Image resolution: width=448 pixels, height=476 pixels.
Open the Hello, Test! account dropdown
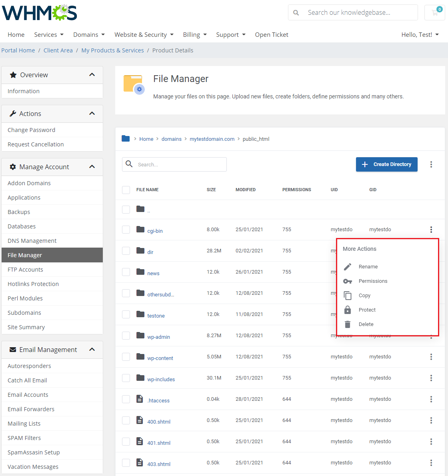click(x=420, y=35)
